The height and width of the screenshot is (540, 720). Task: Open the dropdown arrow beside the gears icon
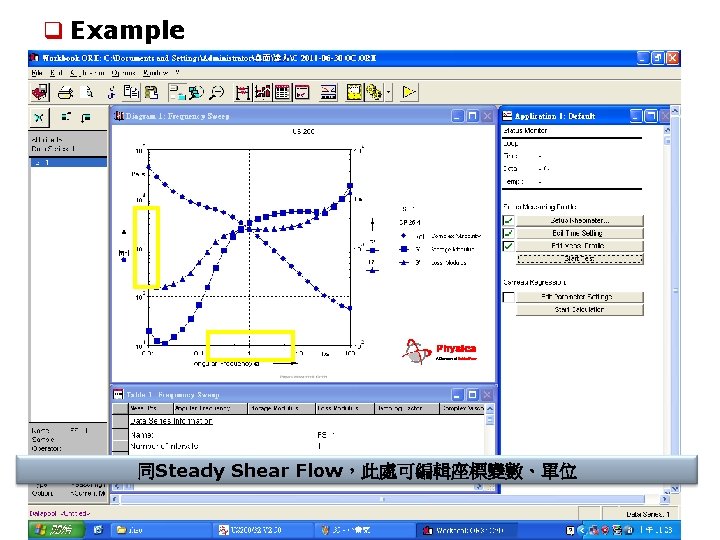tap(388, 92)
